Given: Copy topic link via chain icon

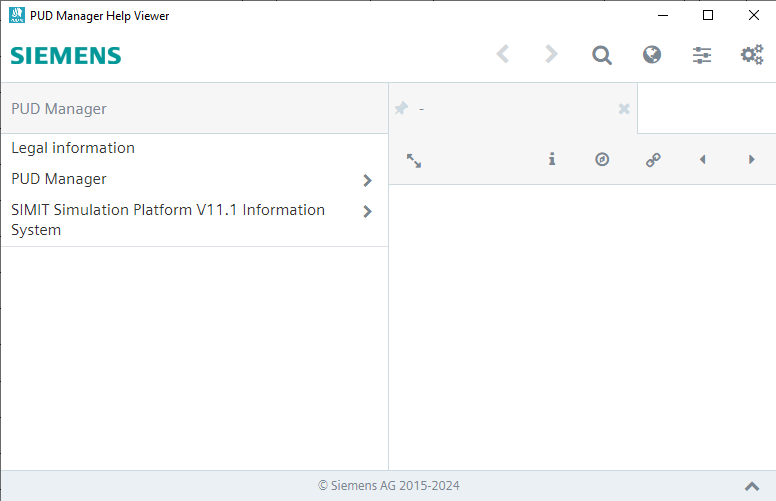Looking at the screenshot, I should (653, 159).
